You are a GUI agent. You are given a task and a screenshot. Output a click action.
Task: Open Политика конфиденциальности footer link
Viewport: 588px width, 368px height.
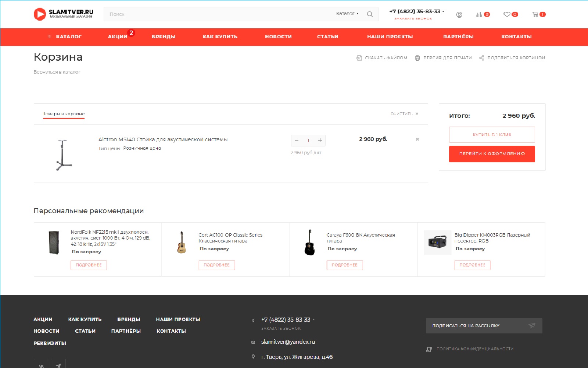475,349
